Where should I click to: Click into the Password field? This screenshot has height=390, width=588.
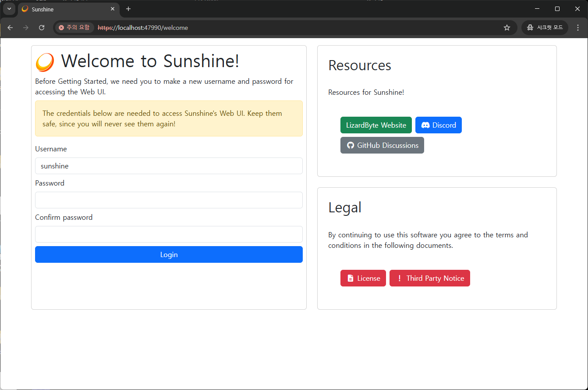click(169, 200)
